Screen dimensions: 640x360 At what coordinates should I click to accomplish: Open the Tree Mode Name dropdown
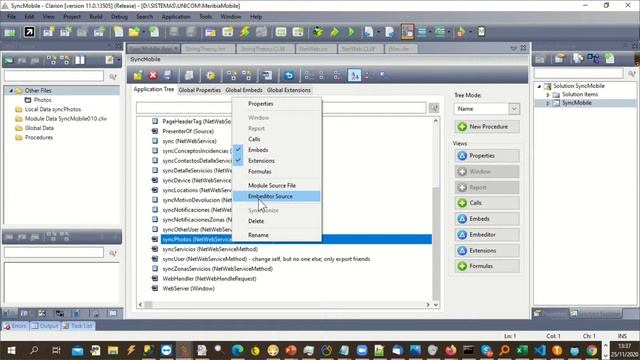coord(514,109)
